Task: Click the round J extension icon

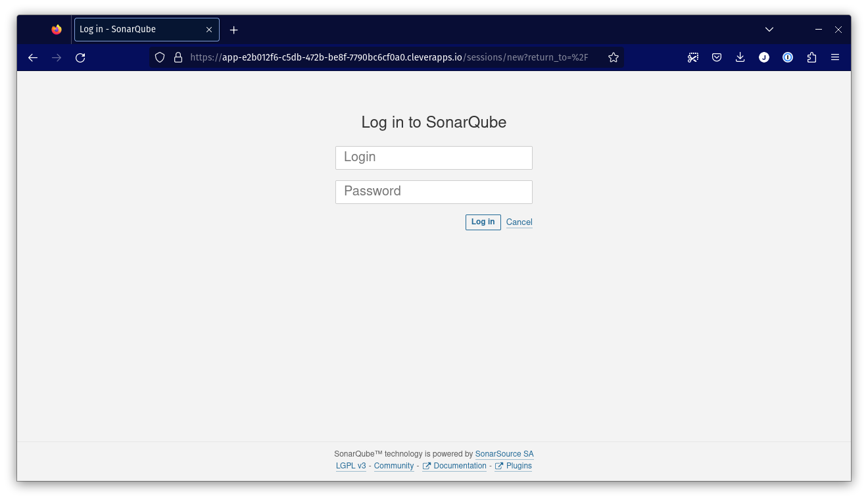Action: (x=764, y=58)
